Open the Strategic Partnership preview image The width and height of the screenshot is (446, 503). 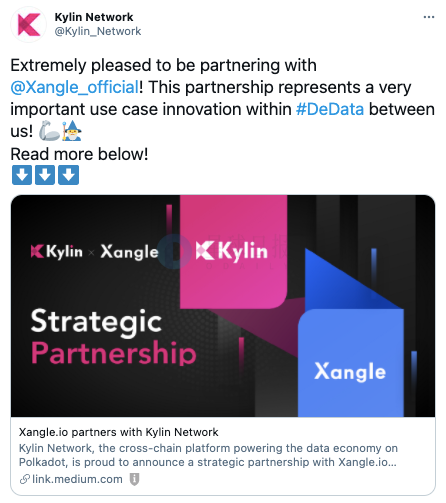pos(223,306)
